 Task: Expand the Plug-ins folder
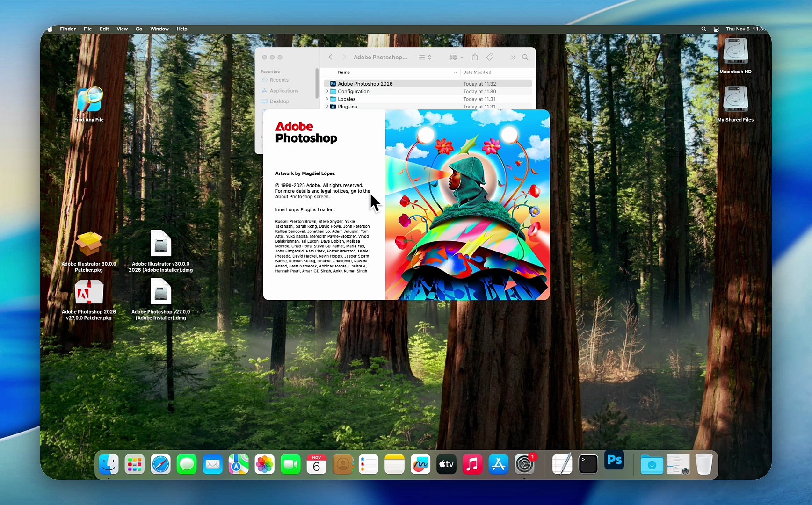pos(327,106)
